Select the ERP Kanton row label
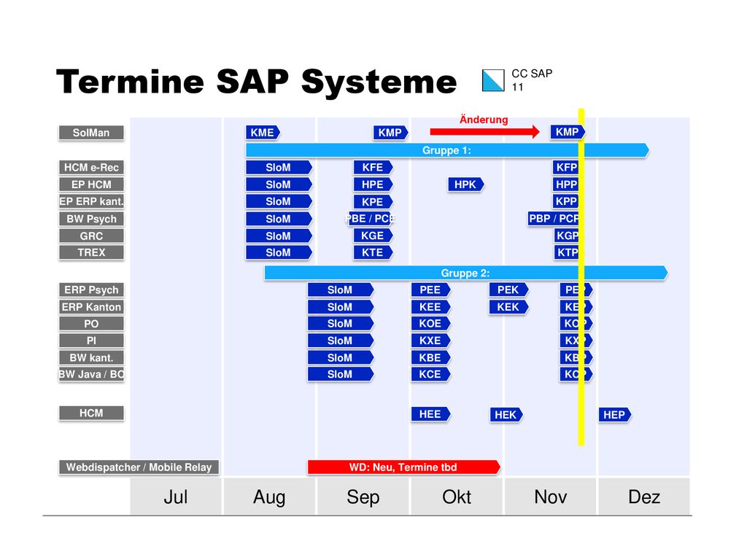 [x=91, y=307]
